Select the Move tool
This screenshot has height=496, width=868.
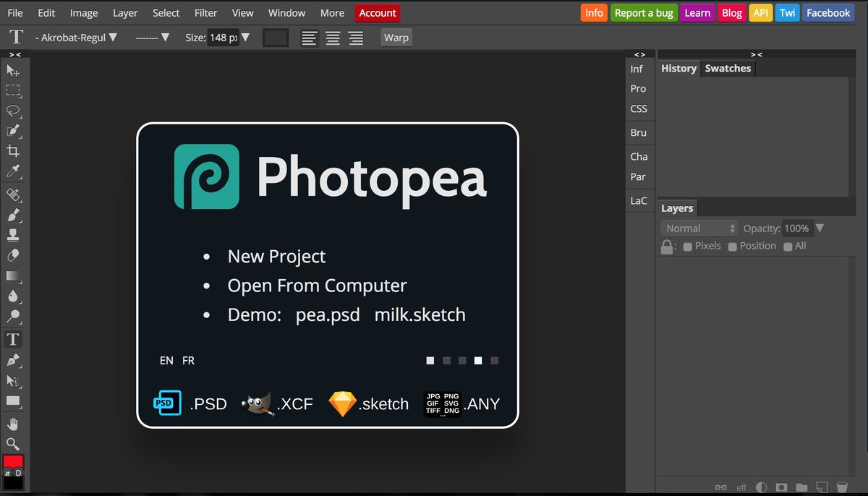click(13, 70)
